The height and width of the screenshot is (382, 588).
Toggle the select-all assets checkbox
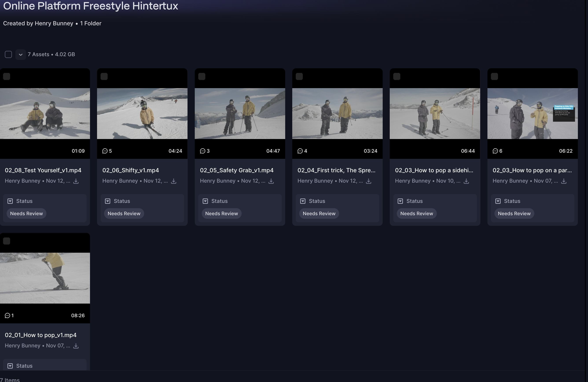click(x=8, y=54)
